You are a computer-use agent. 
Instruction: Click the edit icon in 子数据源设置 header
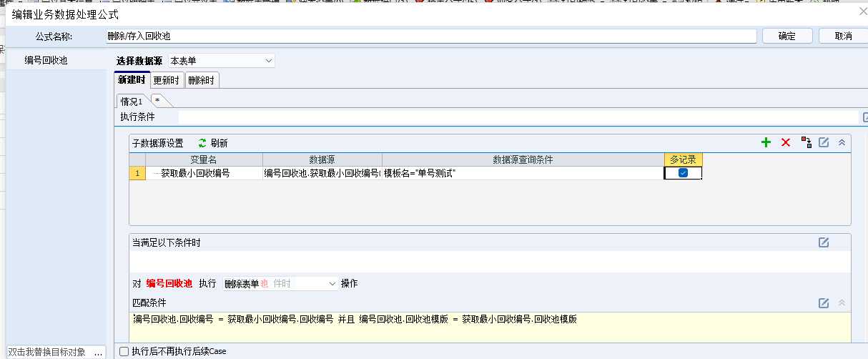(x=824, y=143)
